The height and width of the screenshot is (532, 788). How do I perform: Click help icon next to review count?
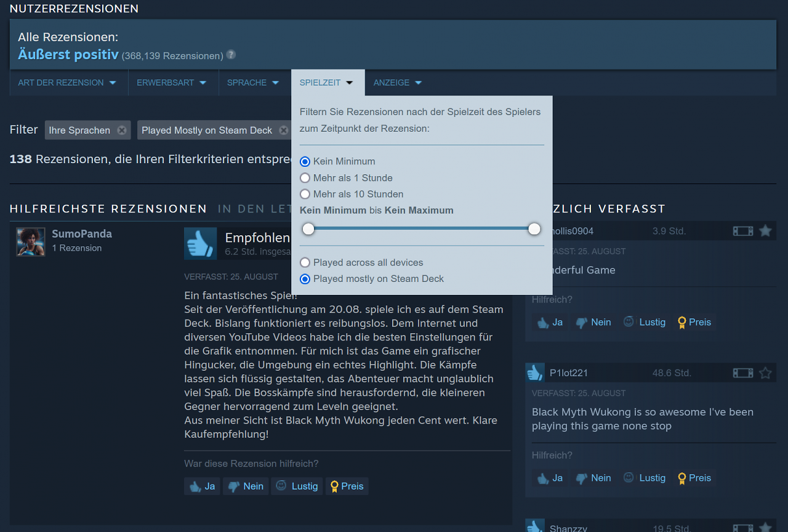click(231, 54)
